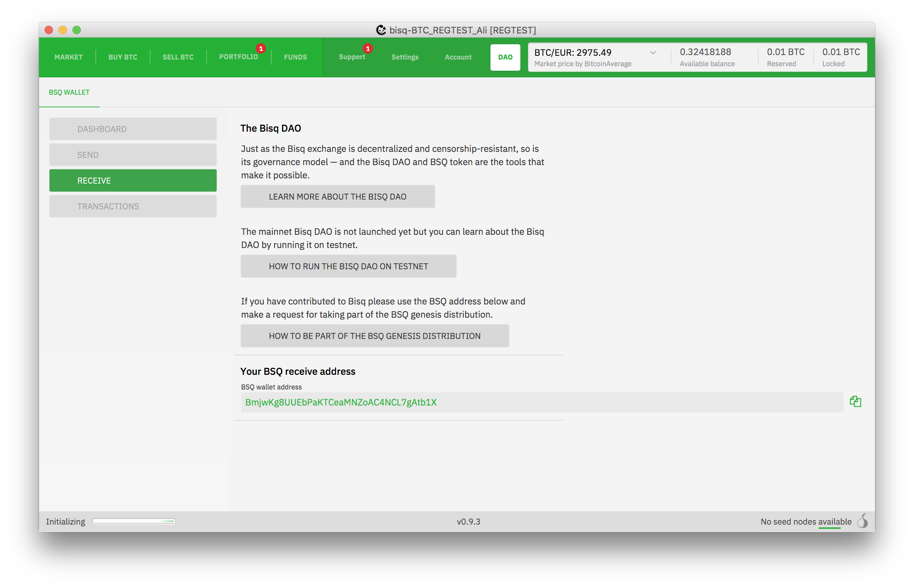Open the Market tab

pyautogui.click(x=68, y=57)
